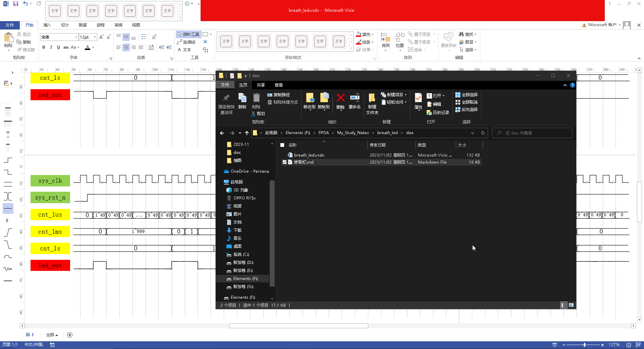Click the Move To icon in Explorer
This screenshot has width=644, height=349.
(309, 101)
